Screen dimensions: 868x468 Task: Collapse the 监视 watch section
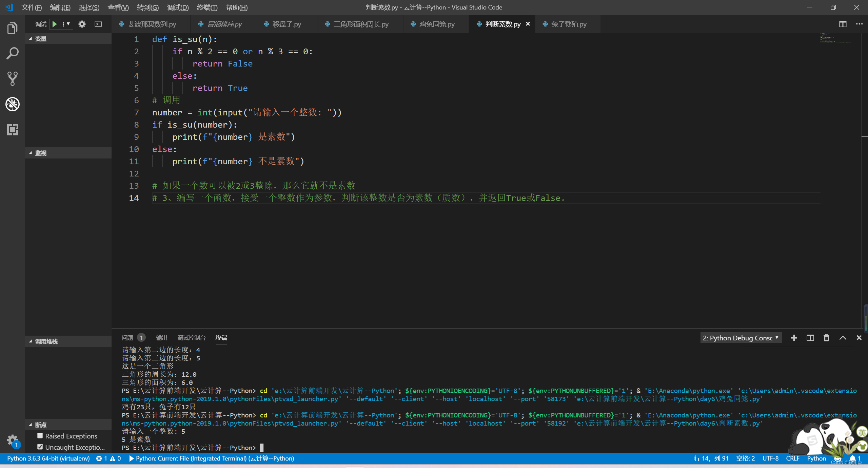coord(41,153)
